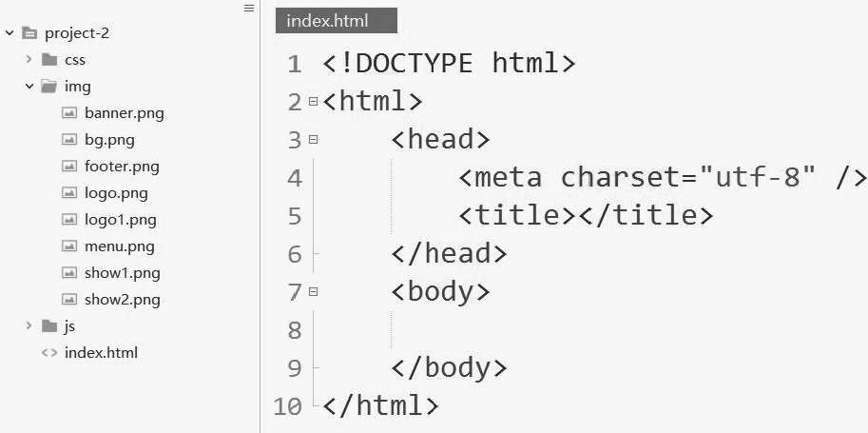The height and width of the screenshot is (433, 868).
Task: Click the css folder icon
Action: [x=49, y=59]
